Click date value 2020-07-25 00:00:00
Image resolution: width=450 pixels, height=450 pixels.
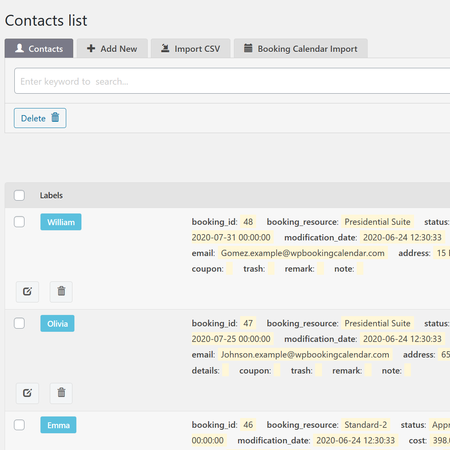click(232, 339)
